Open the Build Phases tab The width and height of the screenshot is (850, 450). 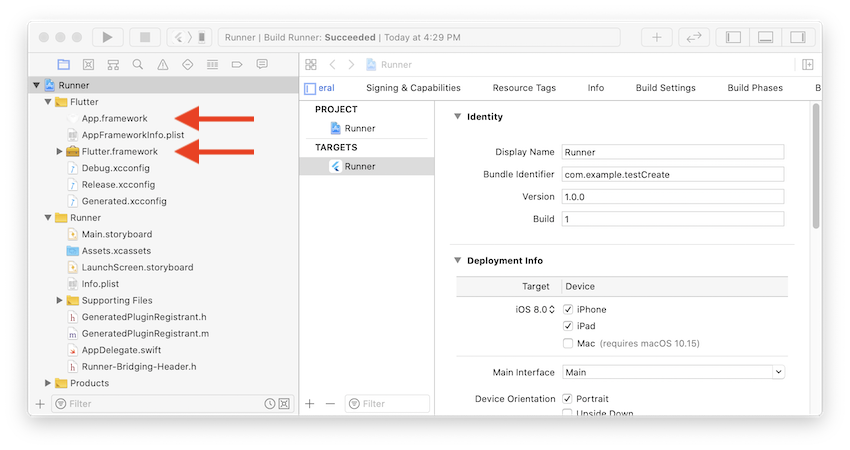click(755, 88)
